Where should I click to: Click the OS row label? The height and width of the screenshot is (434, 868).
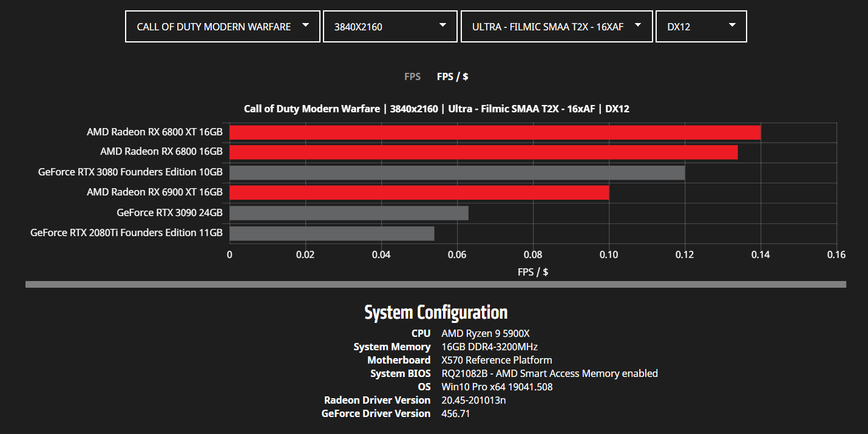[x=425, y=387]
